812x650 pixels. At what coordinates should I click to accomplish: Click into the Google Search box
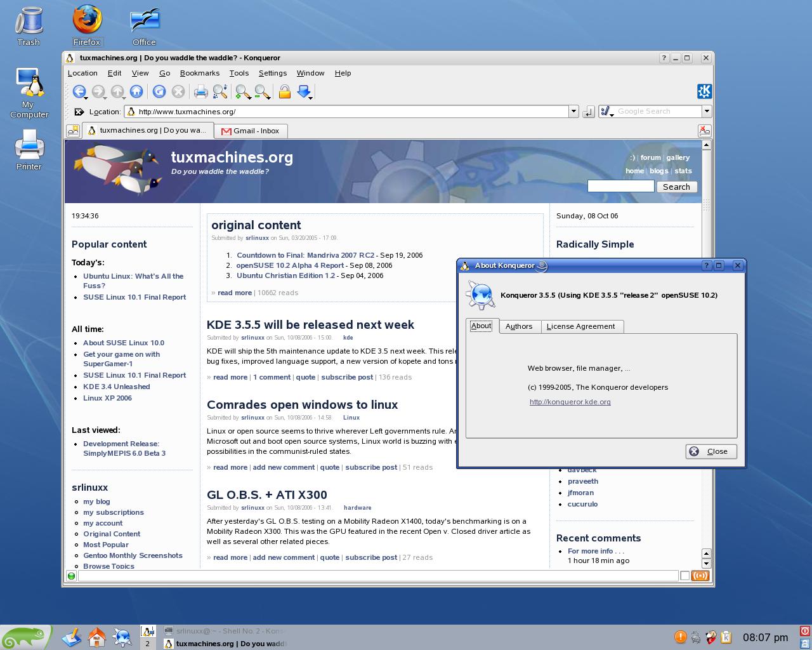(658, 112)
